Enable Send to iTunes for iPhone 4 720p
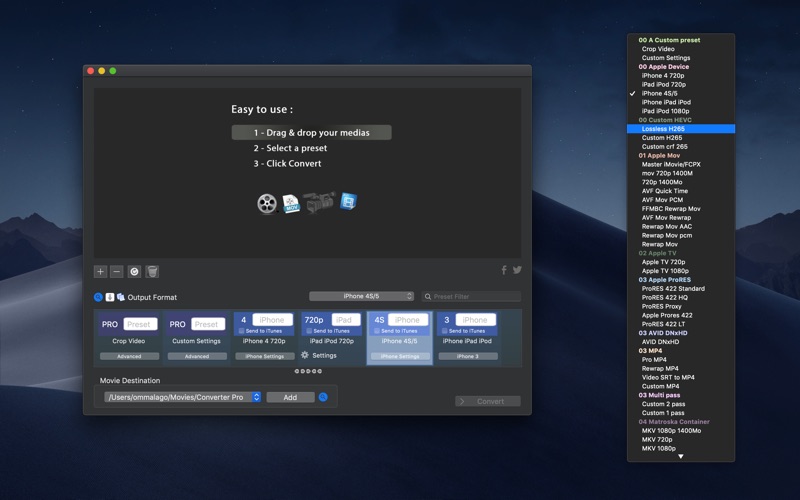 (x=242, y=331)
